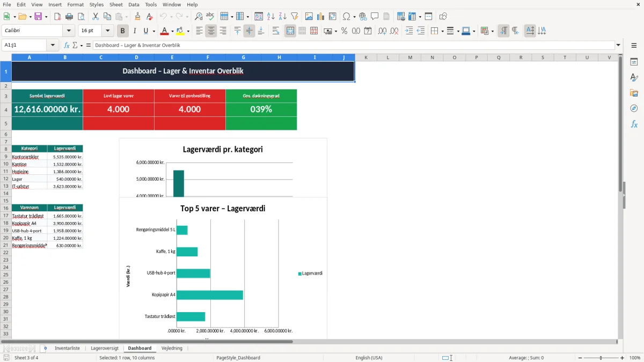
Task: Toggle Center Vertically alignment
Action: [249, 31]
